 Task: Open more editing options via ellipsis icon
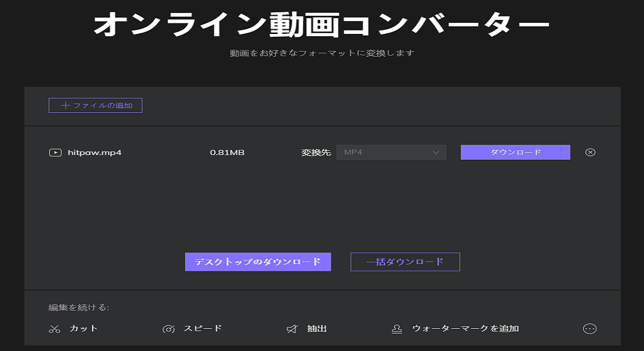tap(590, 329)
